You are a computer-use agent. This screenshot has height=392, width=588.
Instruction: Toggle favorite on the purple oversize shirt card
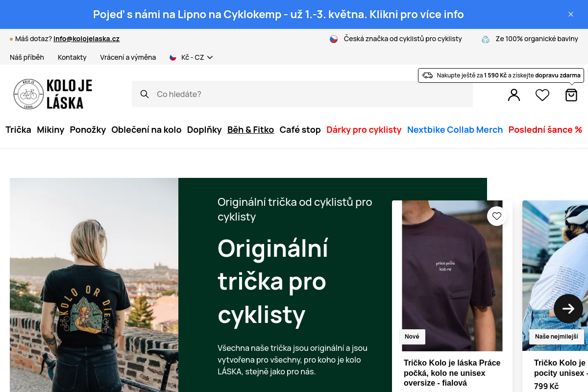point(496,216)
